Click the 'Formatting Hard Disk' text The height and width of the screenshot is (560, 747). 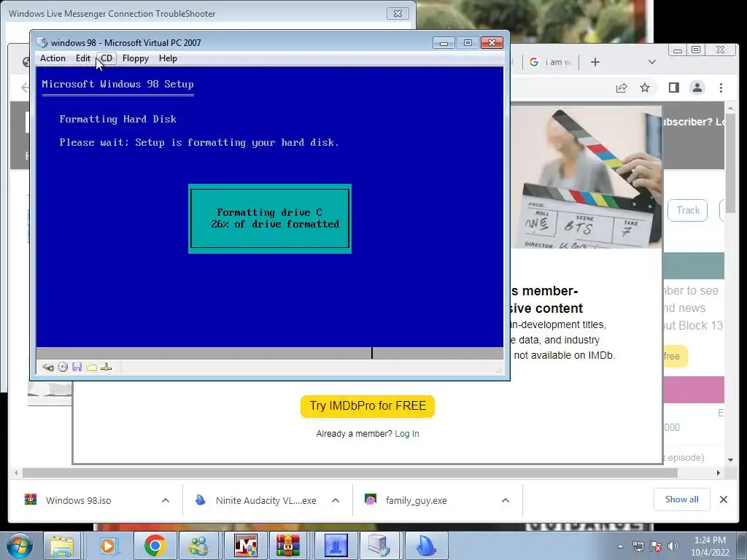(117, 119)
